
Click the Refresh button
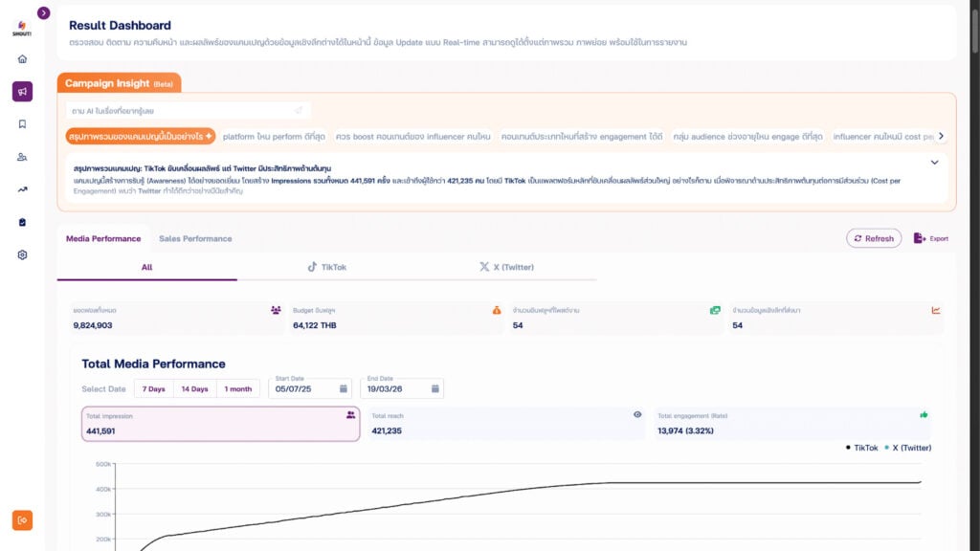874,238
